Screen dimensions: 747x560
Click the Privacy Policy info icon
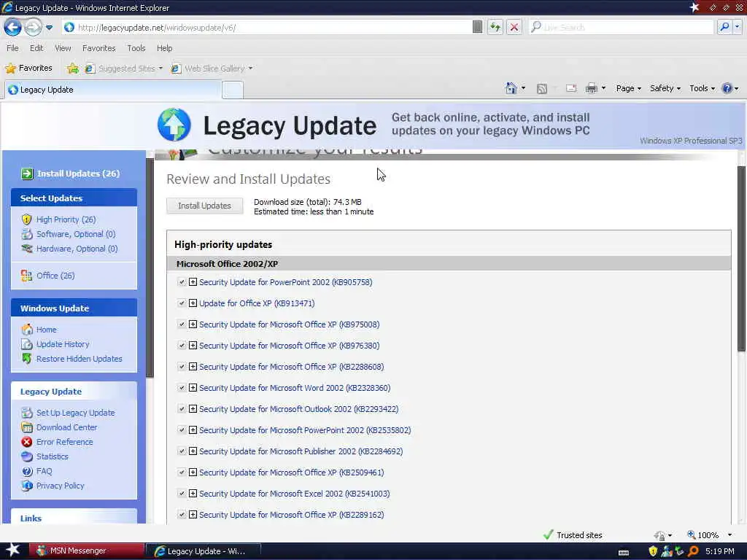[x=27, y=486]
